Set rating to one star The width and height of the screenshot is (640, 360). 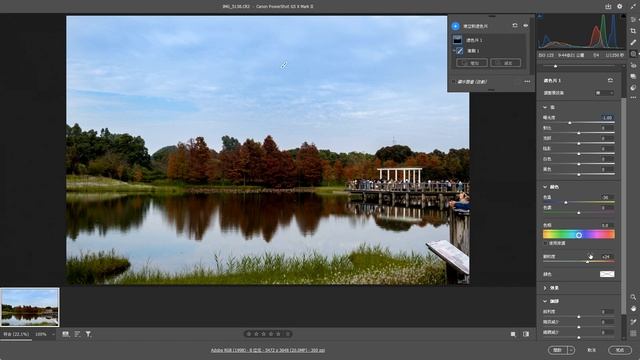tap(249, 334)
